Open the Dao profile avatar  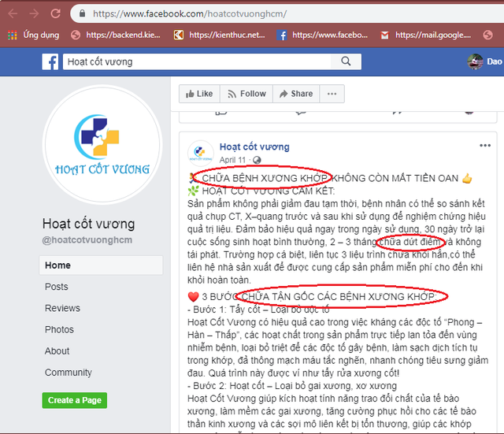coord(475,61)
